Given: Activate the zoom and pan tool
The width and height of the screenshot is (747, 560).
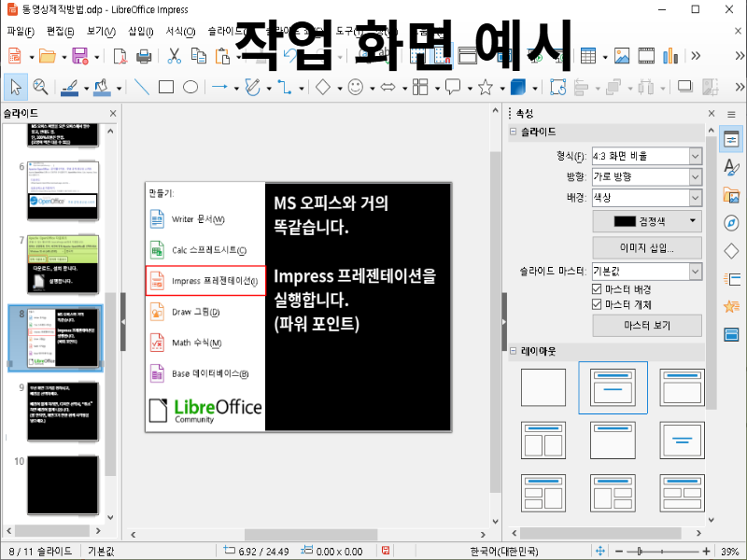Looking at the screenshot, I should [x=40, y=87].
